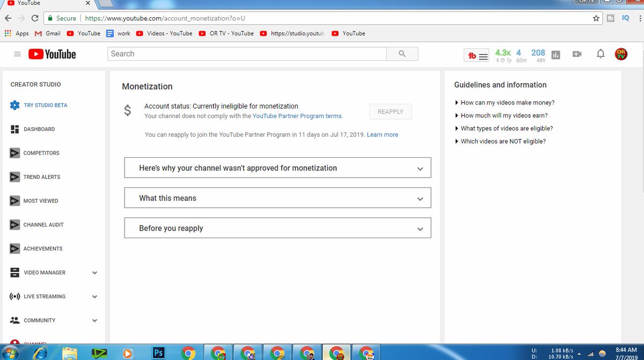
Task: Open the notifications bell
Action: click(x=601, y=54)
